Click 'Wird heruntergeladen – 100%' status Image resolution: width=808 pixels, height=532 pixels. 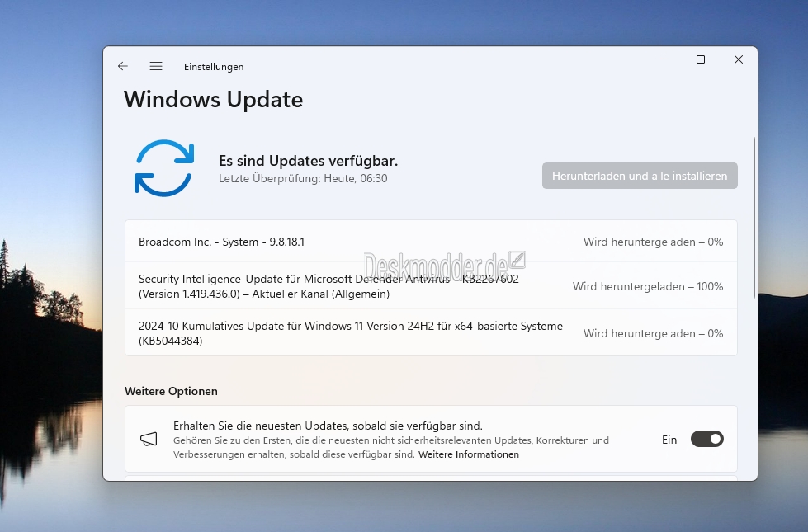[x=648, y=286]
